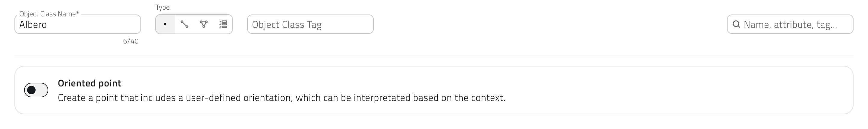Click the "Object Class Tag" placeholder text
Screen dimensions: 868x129
(287, 25)
